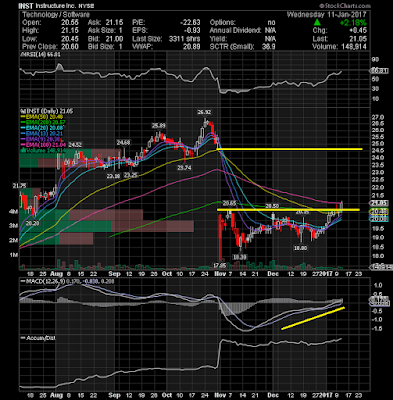Click the green EMA(200) legend entry
This screenshot has width=393, height=400.
pos(44,122)
